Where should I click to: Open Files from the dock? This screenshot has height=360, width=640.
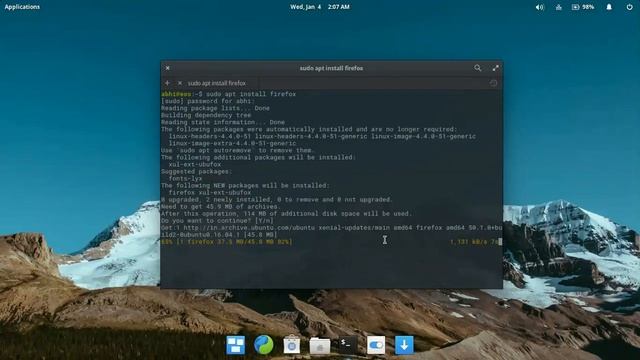pos(320,346)
